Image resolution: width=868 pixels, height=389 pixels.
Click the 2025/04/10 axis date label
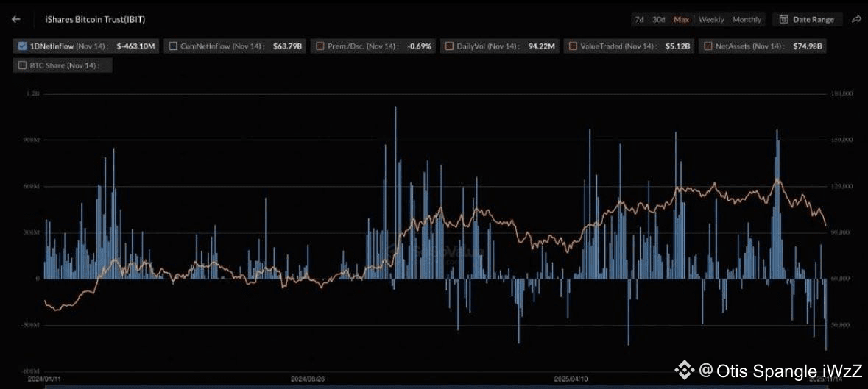[570, 379]
